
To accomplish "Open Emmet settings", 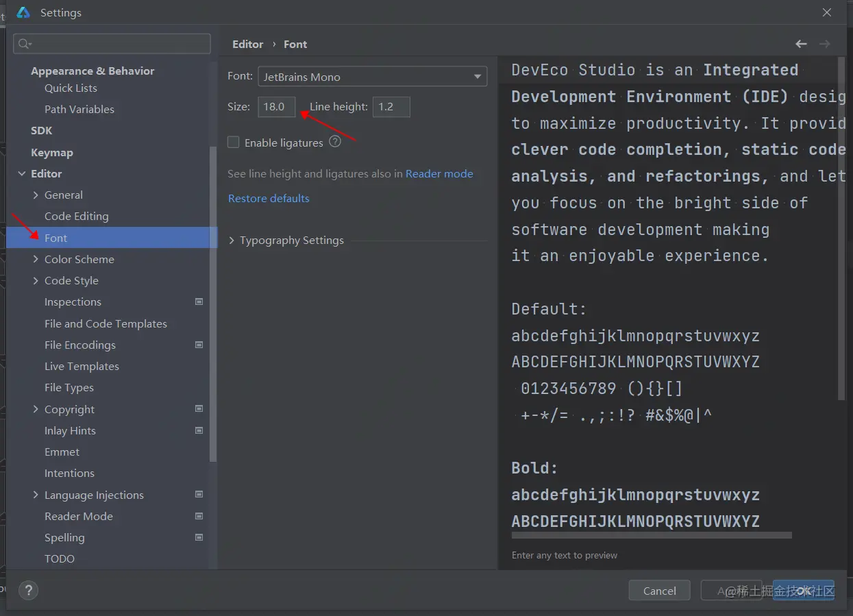I will click(62, 452).
